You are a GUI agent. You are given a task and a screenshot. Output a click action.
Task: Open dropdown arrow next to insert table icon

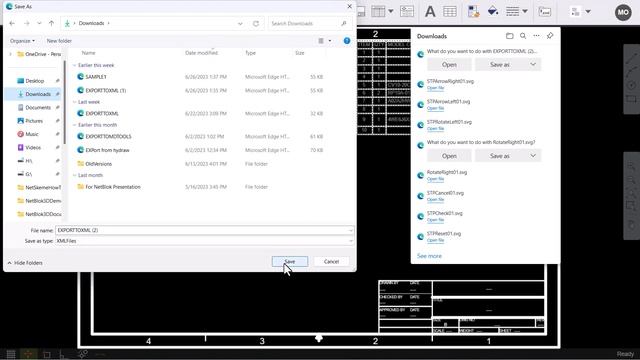[x=391, y=11]
